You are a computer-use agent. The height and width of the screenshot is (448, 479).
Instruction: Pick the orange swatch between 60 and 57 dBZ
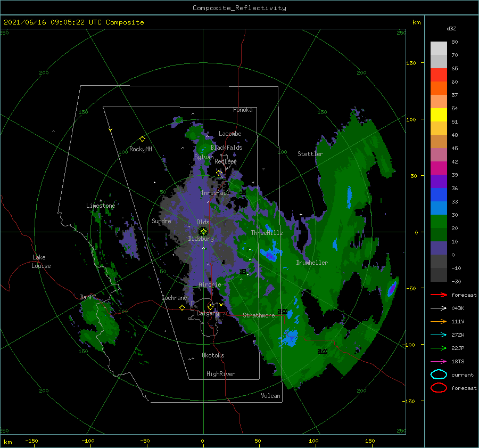coord(439,88)
